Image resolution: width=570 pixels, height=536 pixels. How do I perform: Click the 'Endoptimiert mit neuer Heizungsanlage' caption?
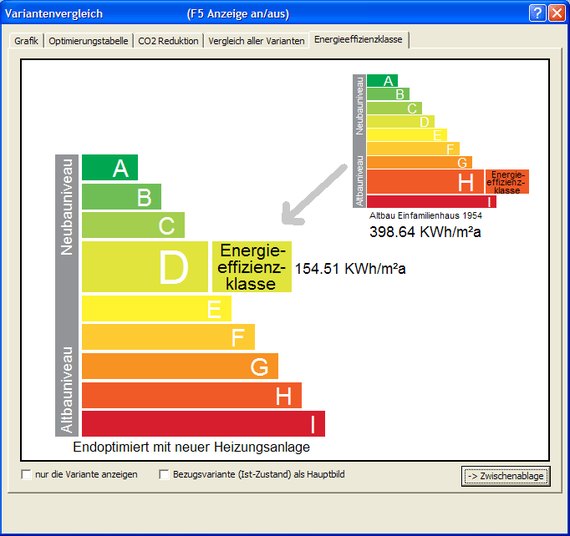pyautogui.click(x=192, y=447)
